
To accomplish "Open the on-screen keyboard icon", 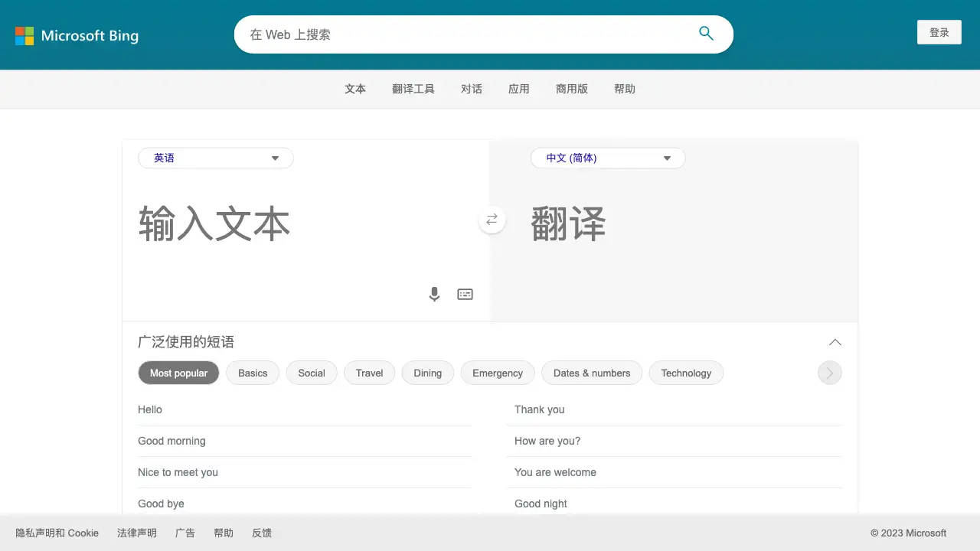I will 465,294.
